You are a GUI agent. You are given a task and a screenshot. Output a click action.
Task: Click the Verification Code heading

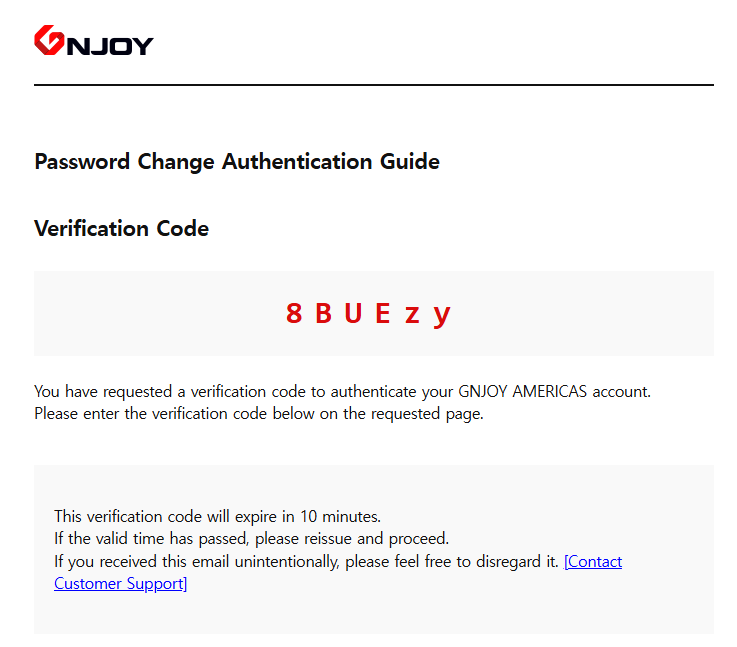121,228
